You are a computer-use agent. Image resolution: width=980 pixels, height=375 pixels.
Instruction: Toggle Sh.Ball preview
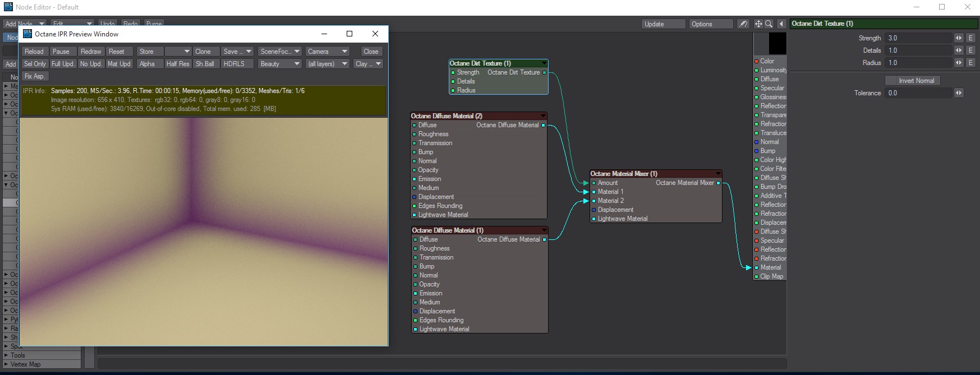point(206,64)
